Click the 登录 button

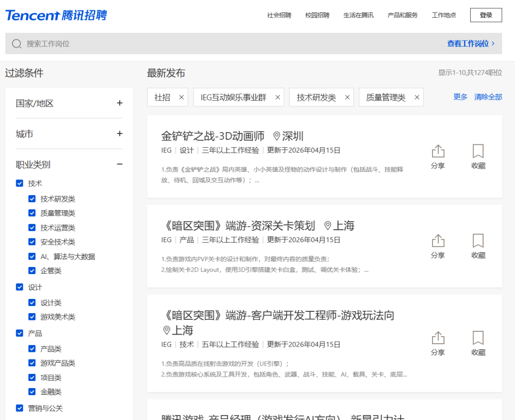click(x=485, y=15)
